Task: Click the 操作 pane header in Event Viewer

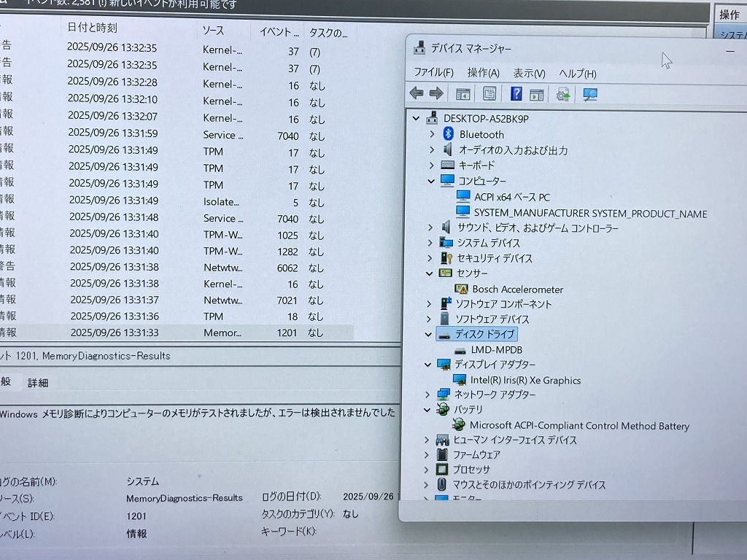Action: [x=729, y=15]
